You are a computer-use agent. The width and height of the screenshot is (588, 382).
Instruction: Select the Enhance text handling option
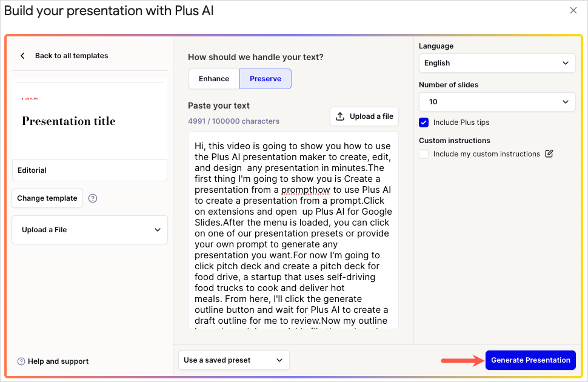214,79
